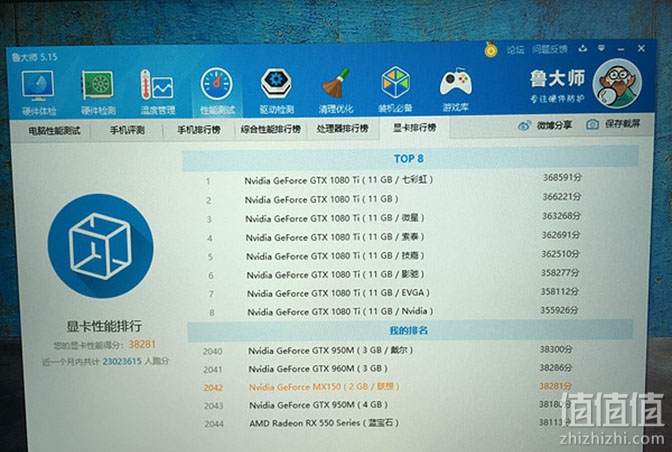This screenshot has height=452, width=672.
Task: Switch to 综合性能排行榜 tab
Action: 270,129
